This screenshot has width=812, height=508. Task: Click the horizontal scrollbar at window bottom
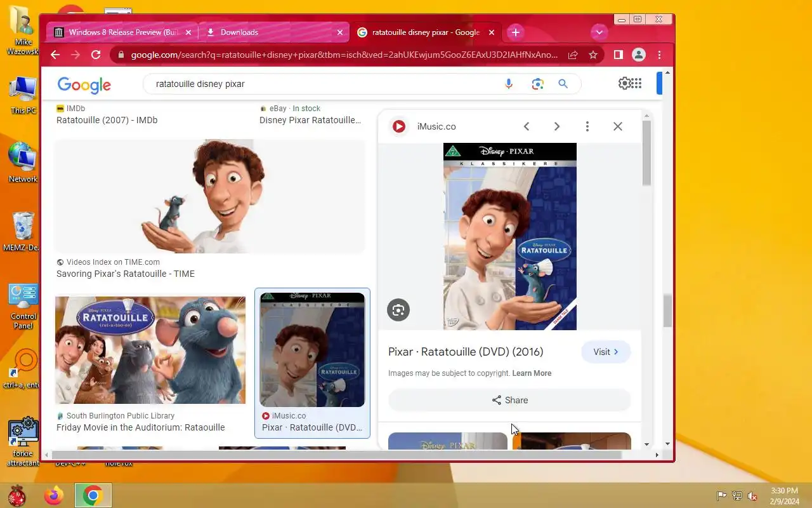[x=336, y=455]
